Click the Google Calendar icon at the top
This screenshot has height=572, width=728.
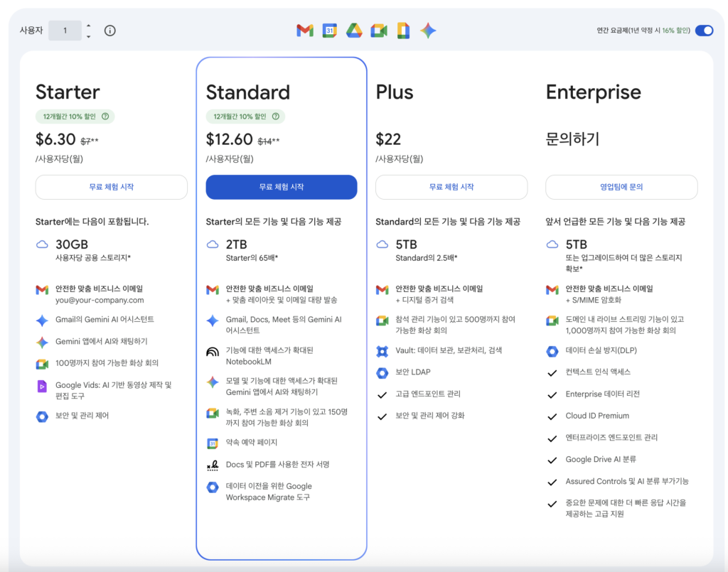pyautogui.click(x=330, y=31)
